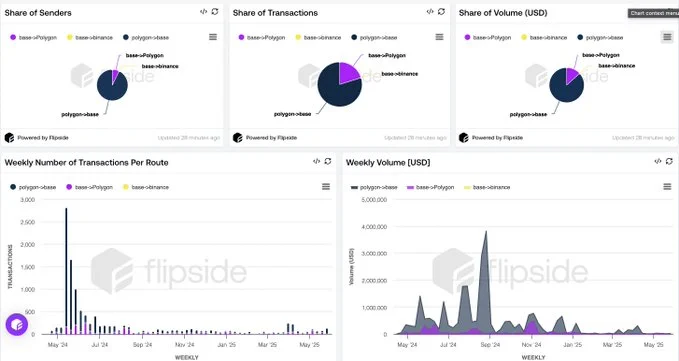Open the purple Flipside floating chat button
Screen dimensions: 679x361
[x=17, y=325]
